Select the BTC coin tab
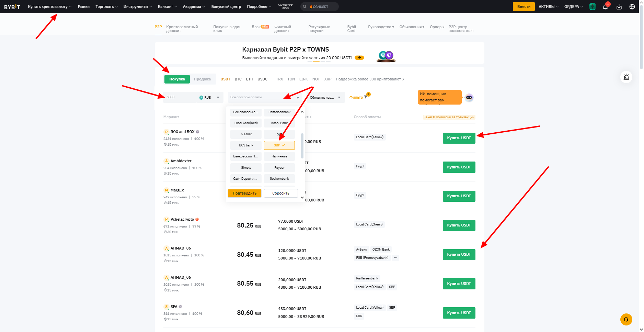Screen dimensions: 644x332 click(x=238, y=79)
